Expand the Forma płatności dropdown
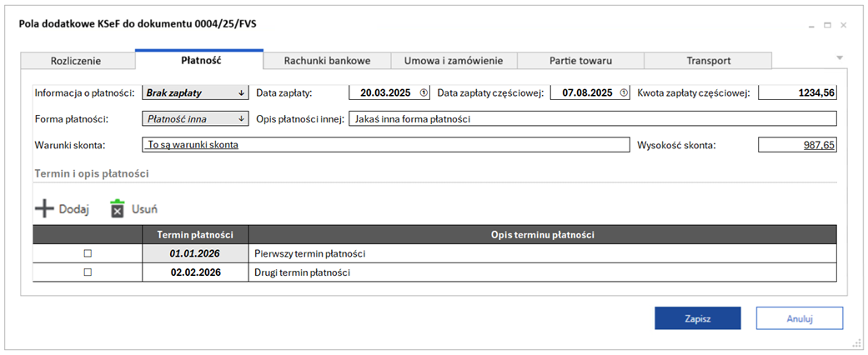This screenshot has width=868, height=355. click(241, 119)
